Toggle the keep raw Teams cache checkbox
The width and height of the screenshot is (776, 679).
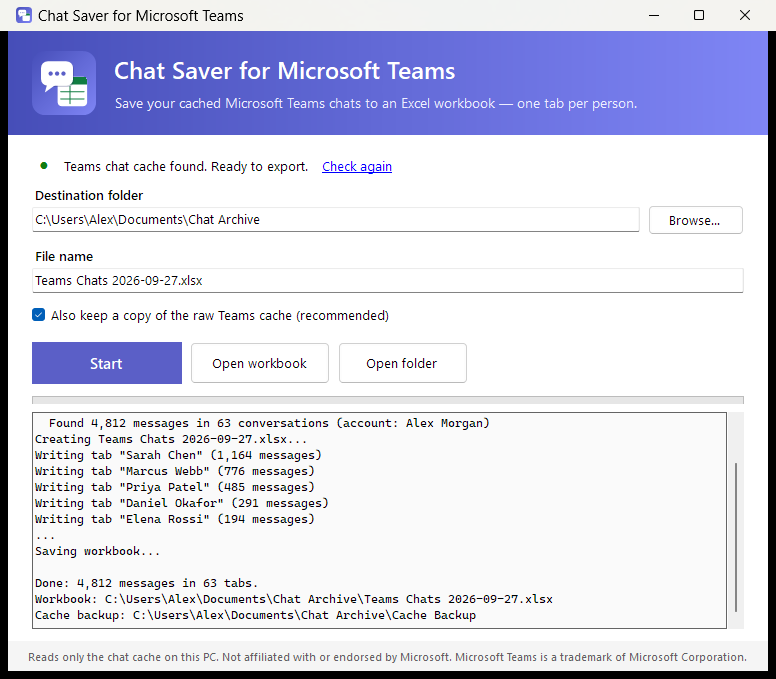[x=39, y=315]
